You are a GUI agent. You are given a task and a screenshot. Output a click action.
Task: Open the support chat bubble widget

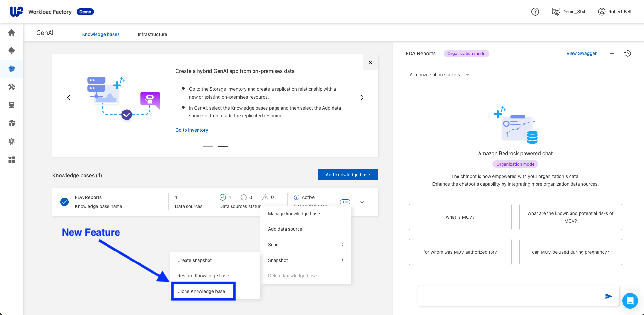point(630,301)
